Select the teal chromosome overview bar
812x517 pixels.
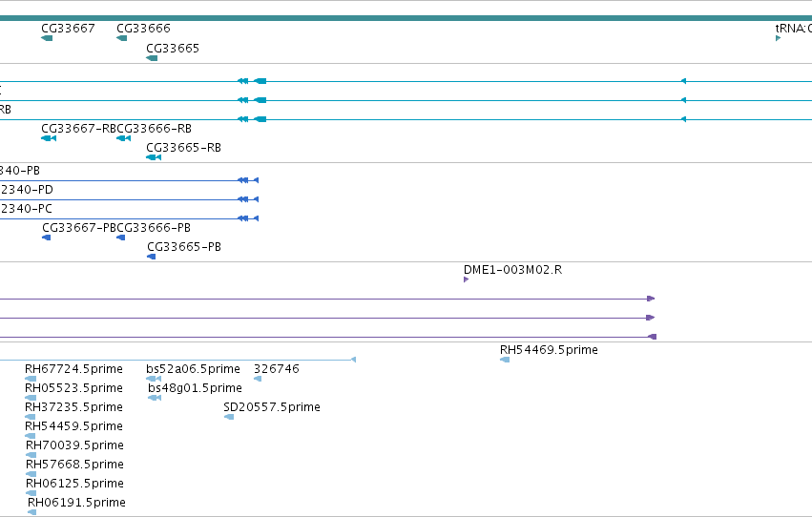(x=406, y=18)
